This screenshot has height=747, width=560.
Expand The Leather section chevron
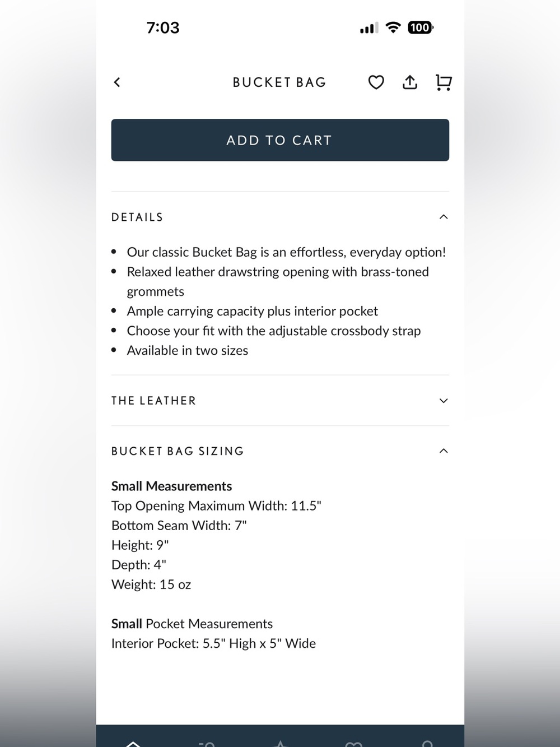444,401
